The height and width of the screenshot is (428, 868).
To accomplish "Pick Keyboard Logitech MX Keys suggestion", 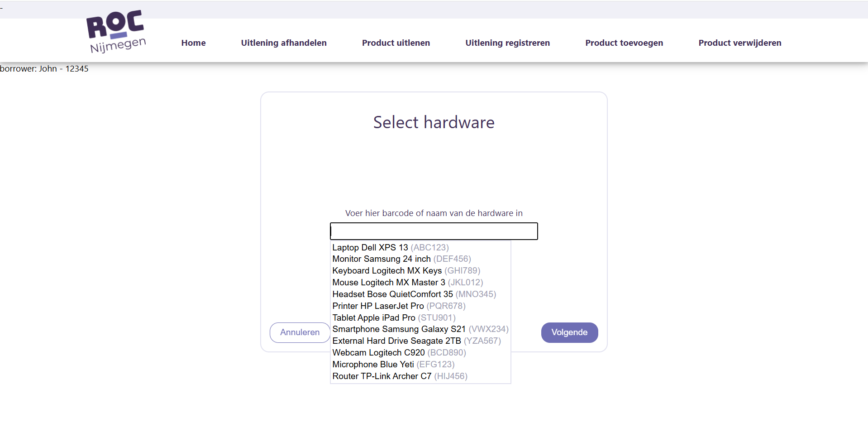I will coord(420,271).
